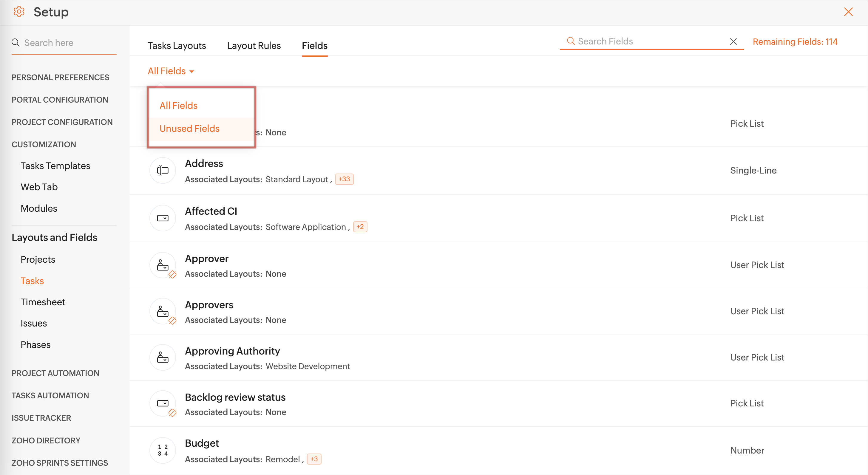Viewport: 868px width, 475px height.
Task: Clear the Search Fields box
Action: point(733,41)
